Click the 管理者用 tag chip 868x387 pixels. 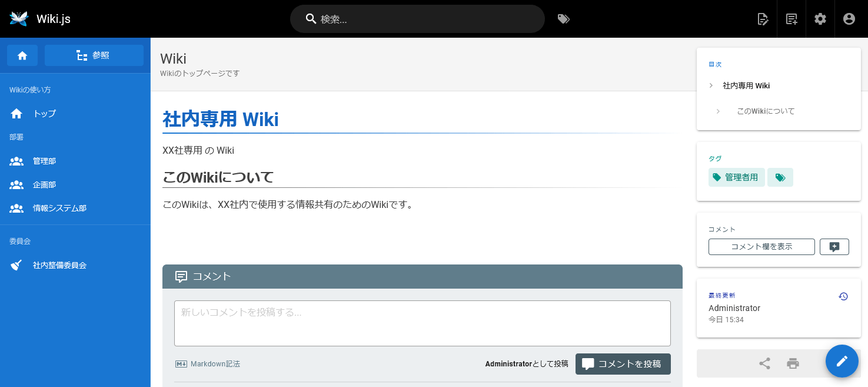point(736,177)
